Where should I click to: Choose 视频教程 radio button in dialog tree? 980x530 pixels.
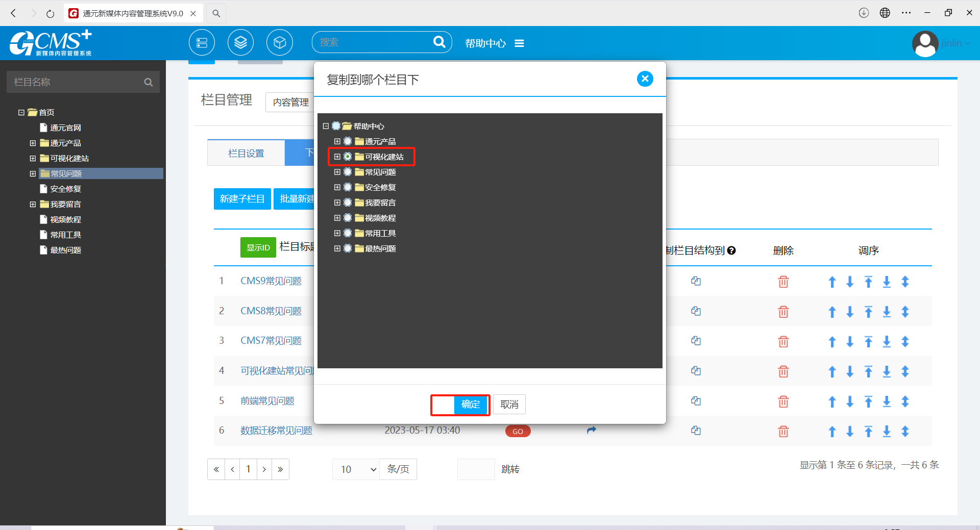click(x=348, y=218)
